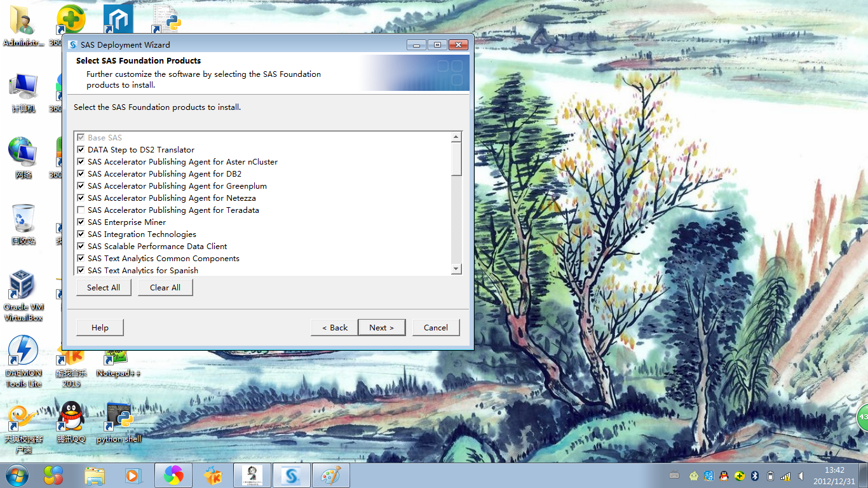868x488 pixels.
Task: Click the network signal tray icon
Action: pyautogui.click(x=785, y=475)
